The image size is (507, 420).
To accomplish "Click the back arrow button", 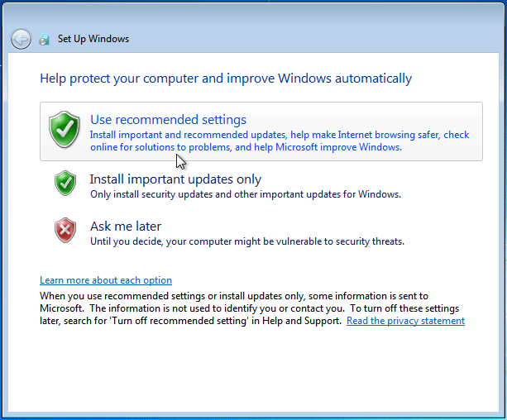I will point(21,39).
